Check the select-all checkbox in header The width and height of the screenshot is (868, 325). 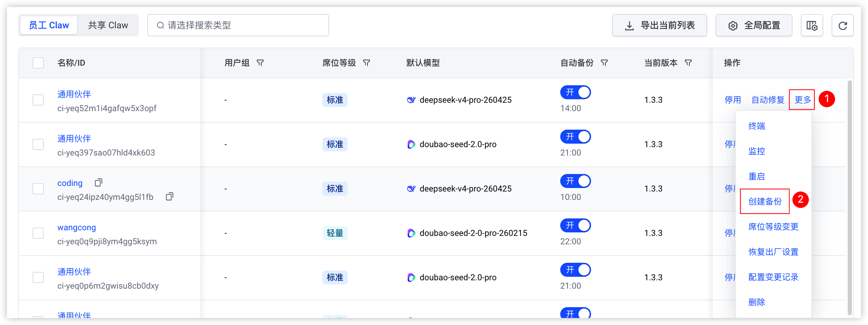(x=38, y=63)
